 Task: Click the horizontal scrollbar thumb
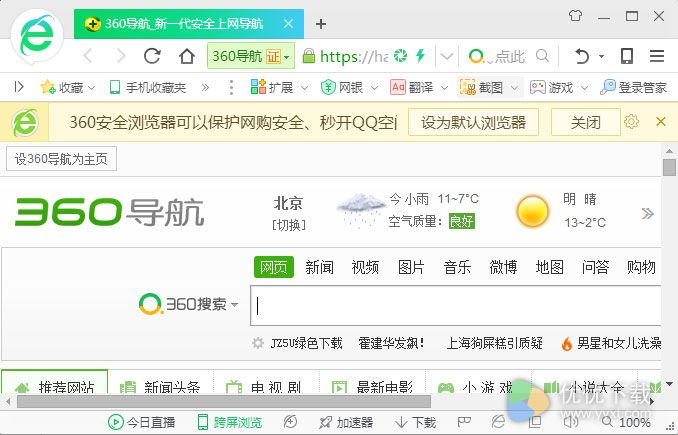224,401
